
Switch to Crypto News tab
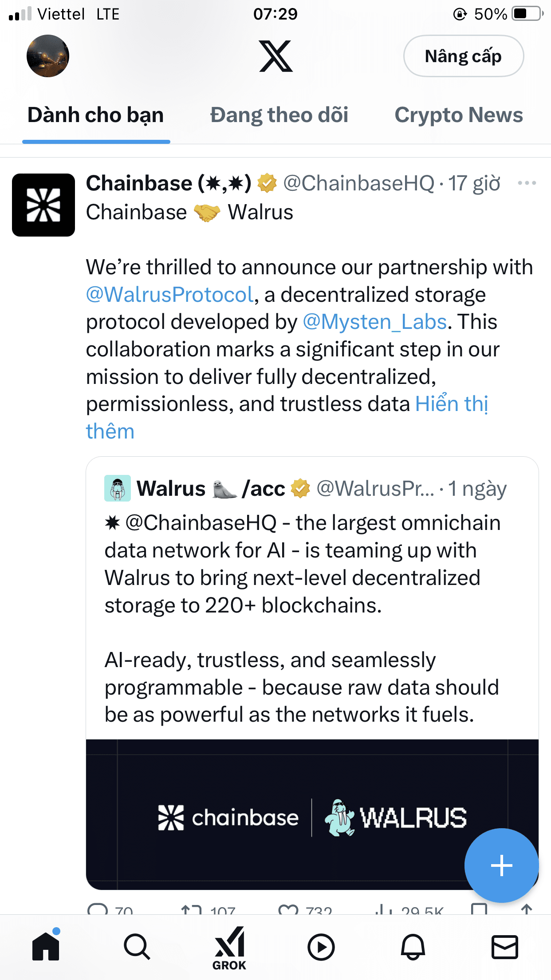point(459,115)
